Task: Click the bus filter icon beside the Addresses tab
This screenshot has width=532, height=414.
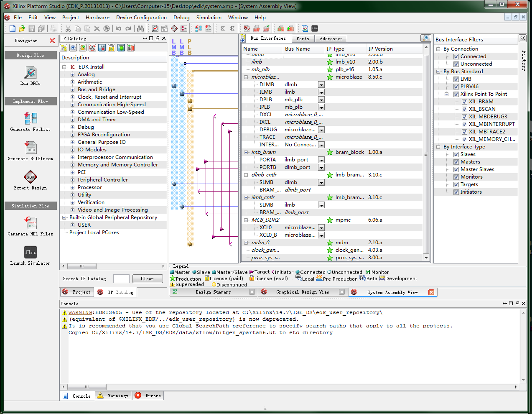Action: click(x=425, y=38)
